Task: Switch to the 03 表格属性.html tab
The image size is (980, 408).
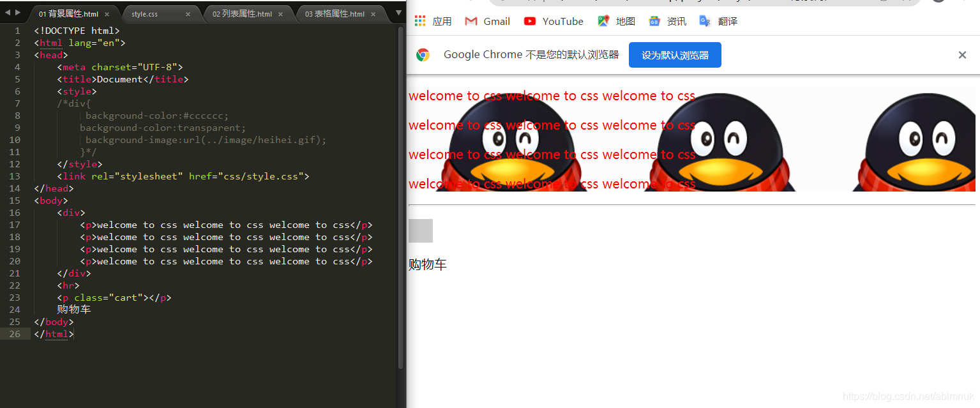Action: (336, 12)
